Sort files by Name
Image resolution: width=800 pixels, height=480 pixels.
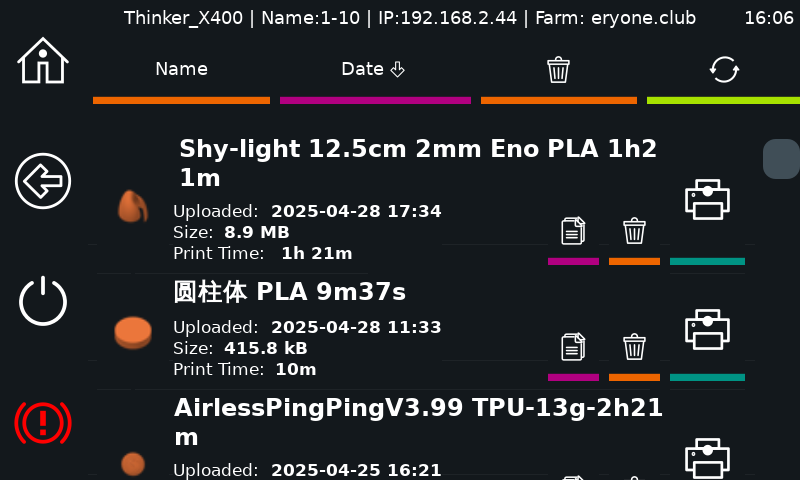(181, 69)
